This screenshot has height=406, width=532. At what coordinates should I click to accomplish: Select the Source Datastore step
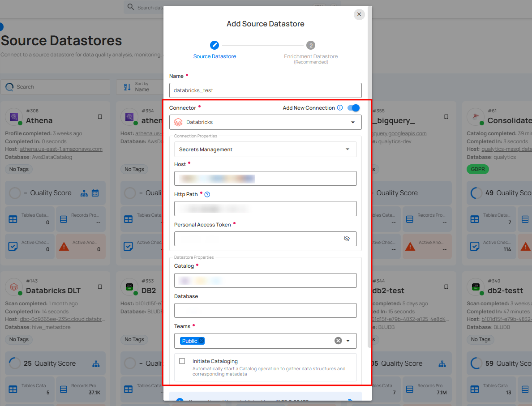(215, 45)
